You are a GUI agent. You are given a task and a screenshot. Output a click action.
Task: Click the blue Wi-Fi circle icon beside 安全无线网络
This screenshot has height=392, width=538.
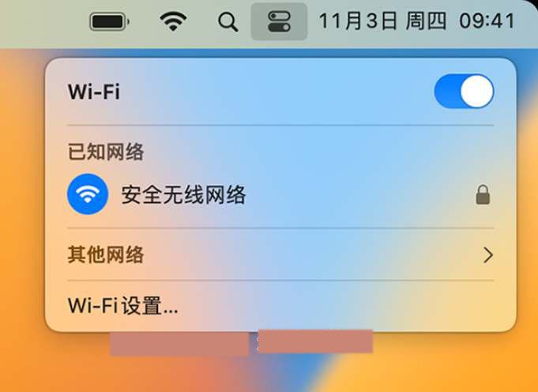[88, 194]
